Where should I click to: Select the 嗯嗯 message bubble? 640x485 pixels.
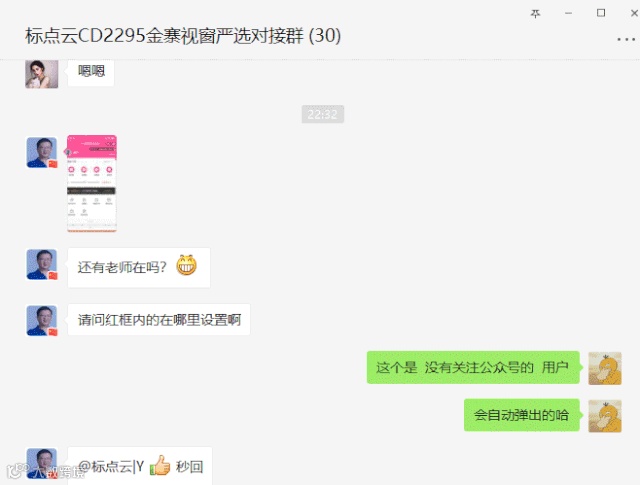[91, 72]
